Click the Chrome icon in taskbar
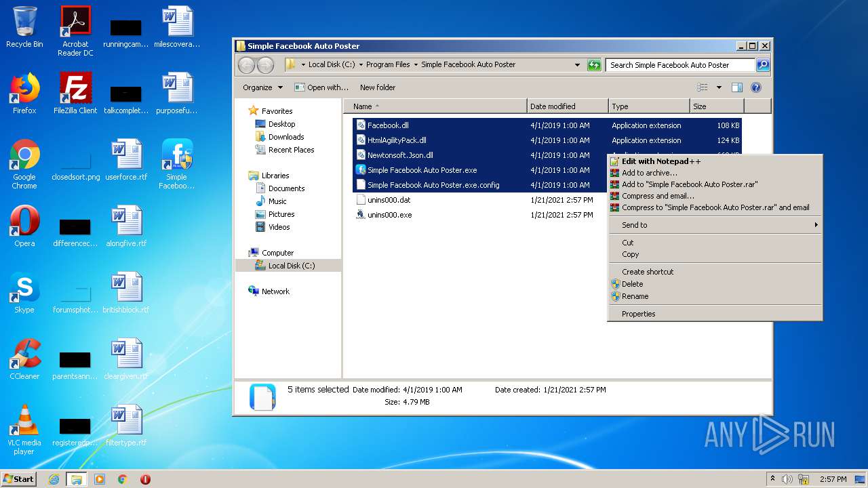This screenshot has height=488, width=868. (123, 479)
